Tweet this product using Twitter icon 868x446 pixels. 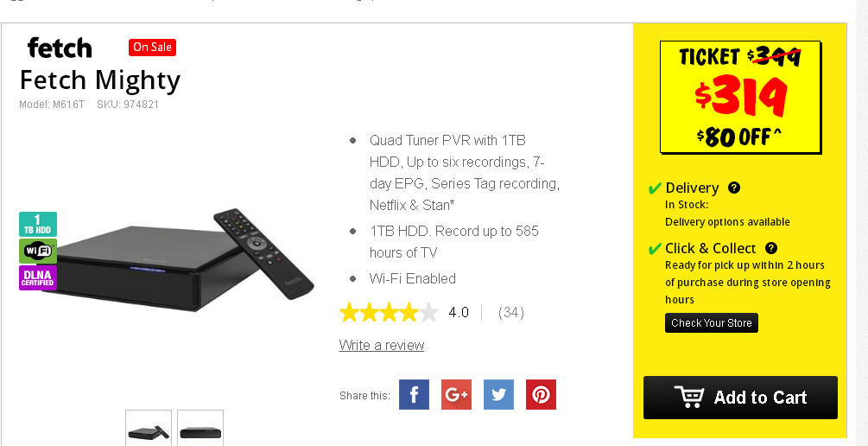pos(498,394)
